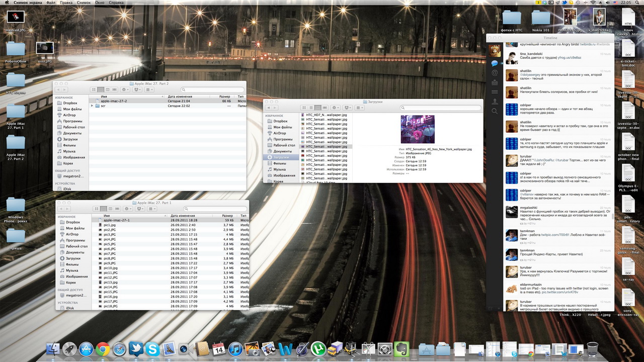Open Finder from the Dock
The height and width of the screenshot is (362, 644).
[53, 349]
